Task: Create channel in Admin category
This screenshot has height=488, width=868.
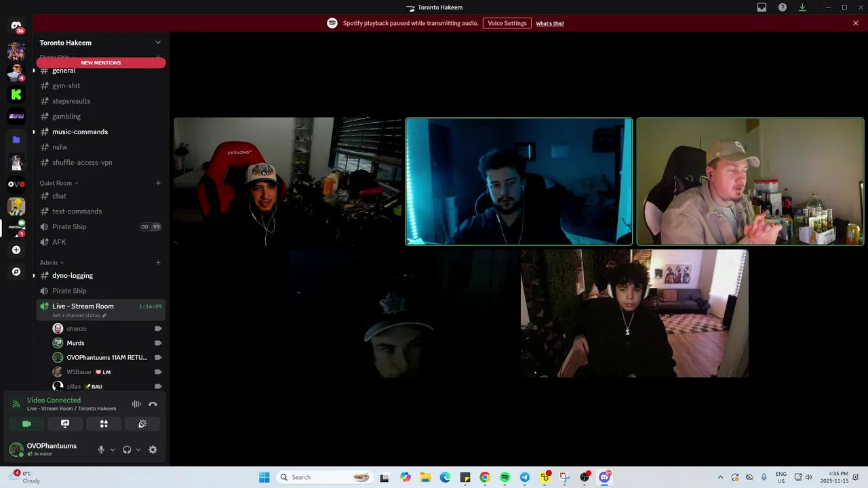Action: point(158,263)
